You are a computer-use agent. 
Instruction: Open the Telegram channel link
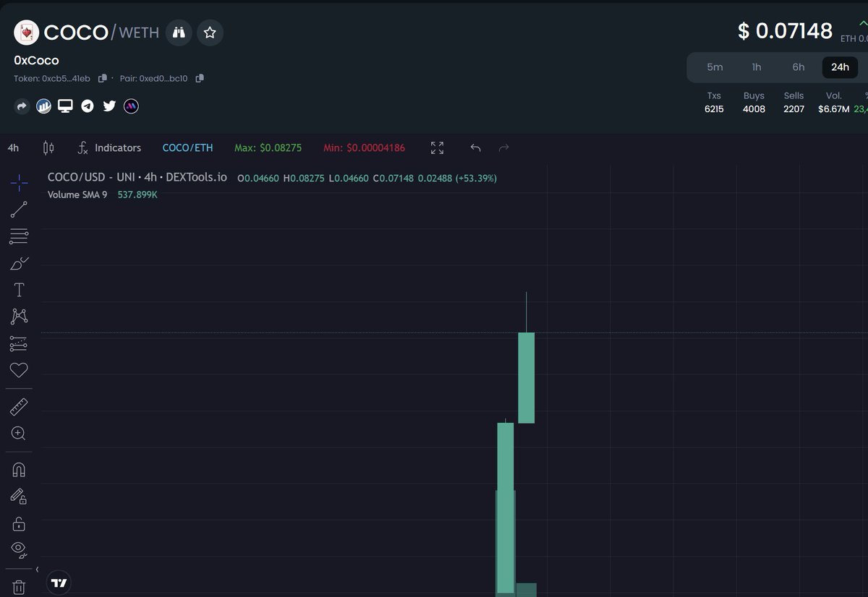[88, 106]
